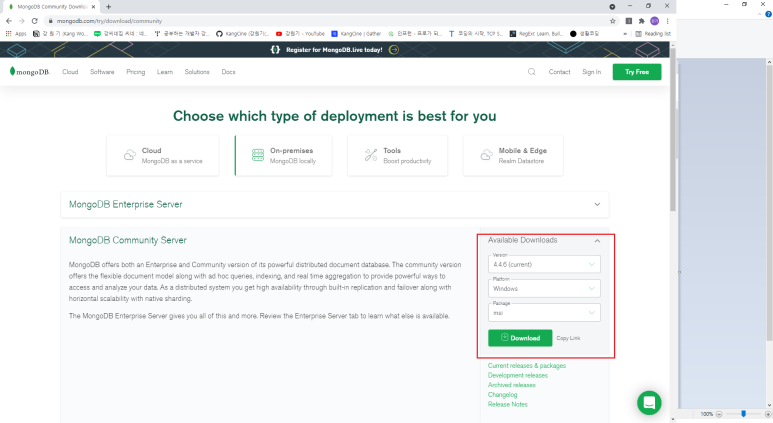
Task: Open the Version dropdown
Action: pos(544,264)
